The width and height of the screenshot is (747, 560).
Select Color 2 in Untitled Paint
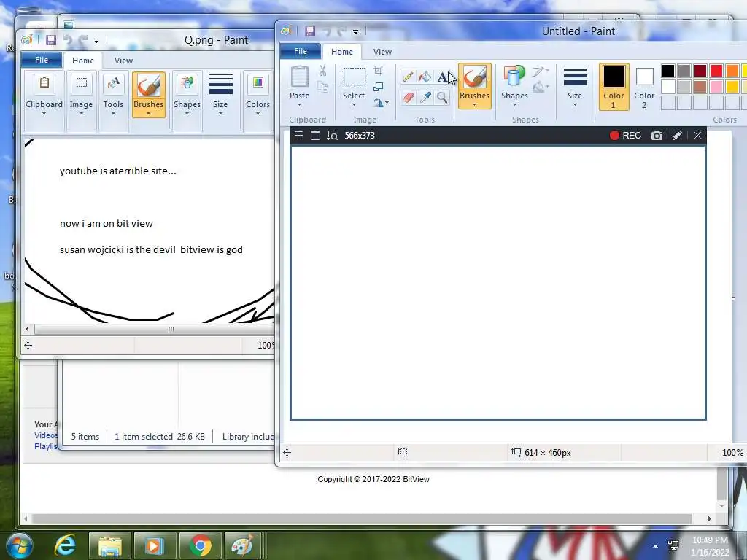(644, 87)
